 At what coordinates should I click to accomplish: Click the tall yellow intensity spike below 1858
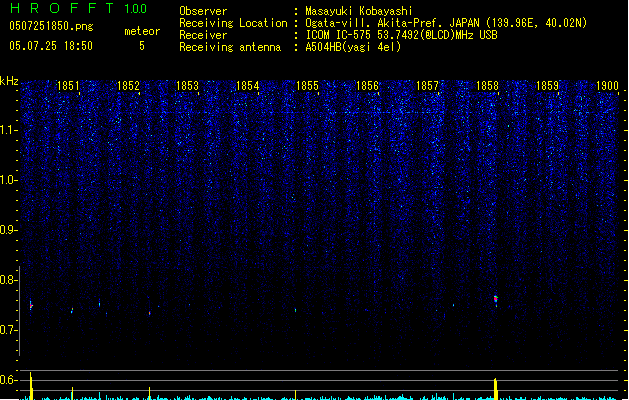pyautogui.click(x=496, y=389)
